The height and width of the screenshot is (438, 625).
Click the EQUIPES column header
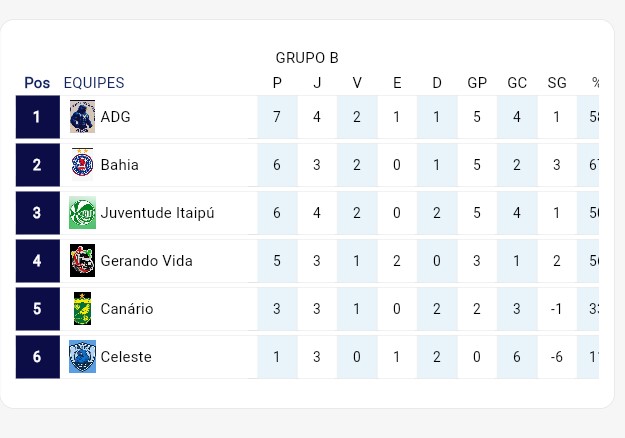tap(94, 83)
